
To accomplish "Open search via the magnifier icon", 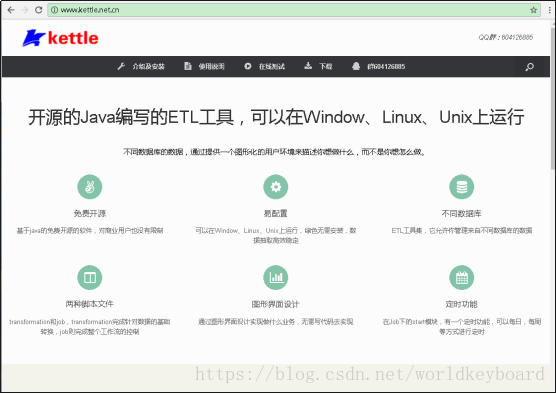I will (529, 67).
